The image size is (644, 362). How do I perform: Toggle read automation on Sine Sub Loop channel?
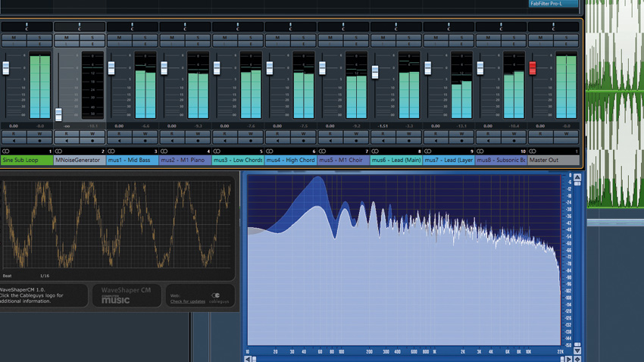pos(14,134)
